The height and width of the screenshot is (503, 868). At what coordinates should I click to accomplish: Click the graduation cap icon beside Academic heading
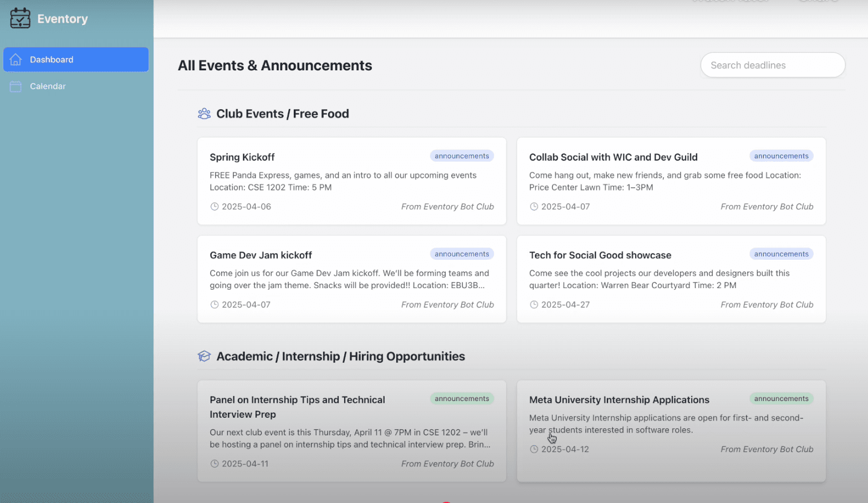coord(204,356)
